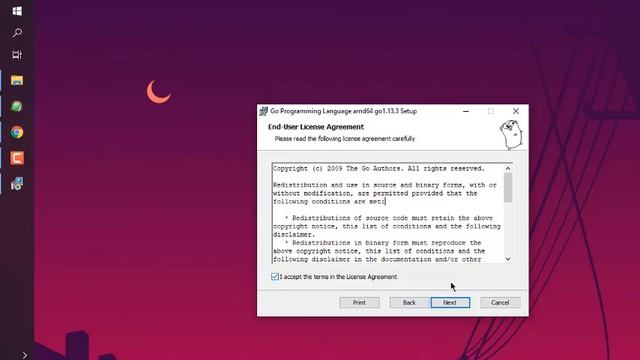Click the Go gopher mascot image

(511, 135)
